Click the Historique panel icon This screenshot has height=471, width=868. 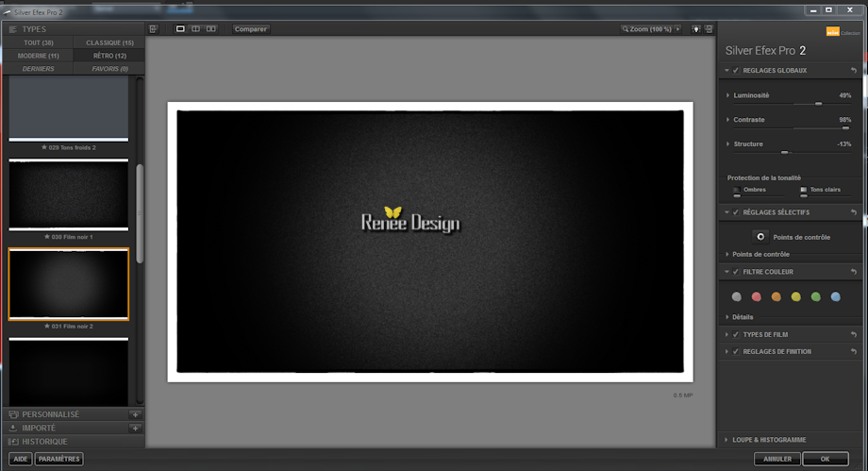click(14, 442)
